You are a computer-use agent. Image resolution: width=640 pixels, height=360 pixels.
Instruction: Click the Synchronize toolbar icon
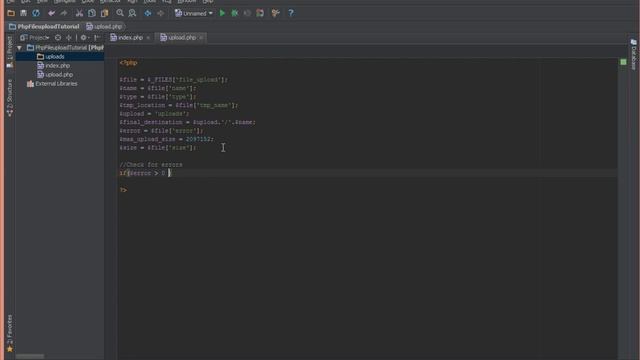pos(36,13)
